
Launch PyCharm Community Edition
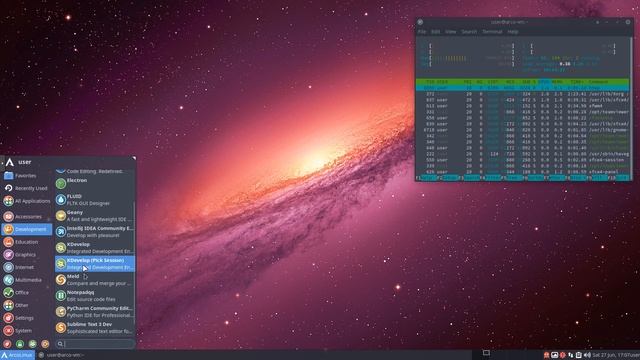(x=94, y=311)
